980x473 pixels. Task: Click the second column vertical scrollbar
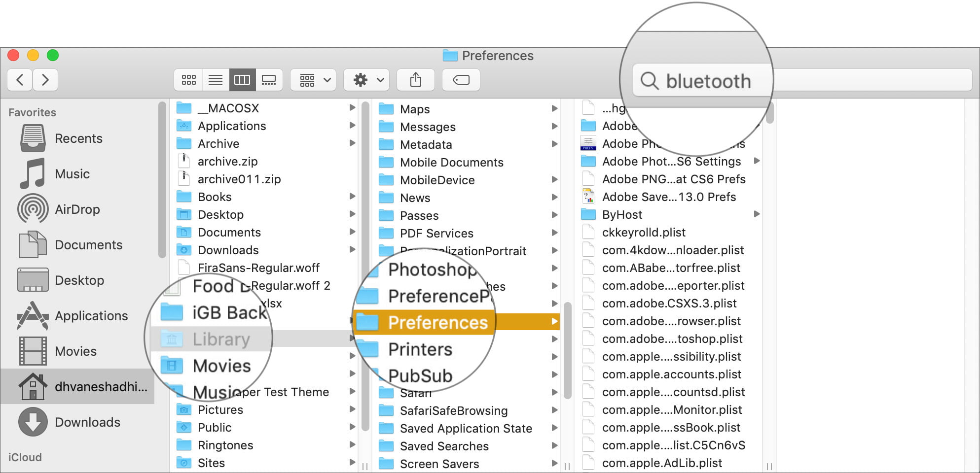click(567, 350)
